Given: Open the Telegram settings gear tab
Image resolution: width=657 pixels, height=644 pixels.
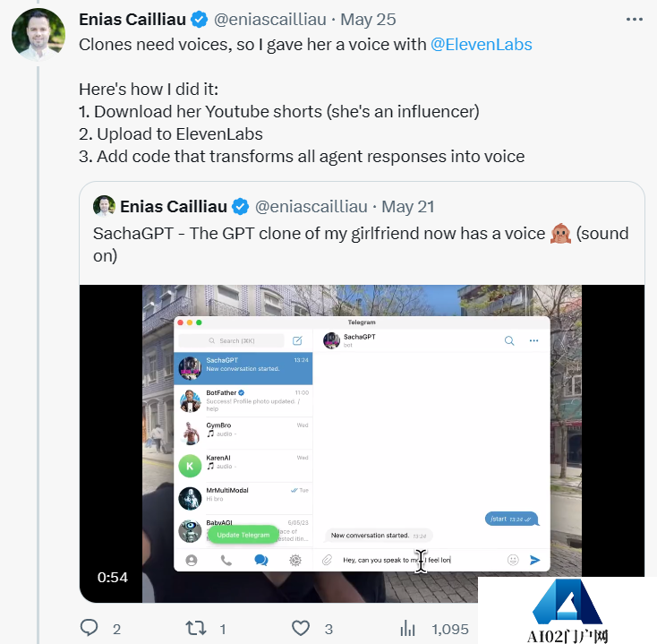Looking at the screenshot, I should [x=295, y=560].
